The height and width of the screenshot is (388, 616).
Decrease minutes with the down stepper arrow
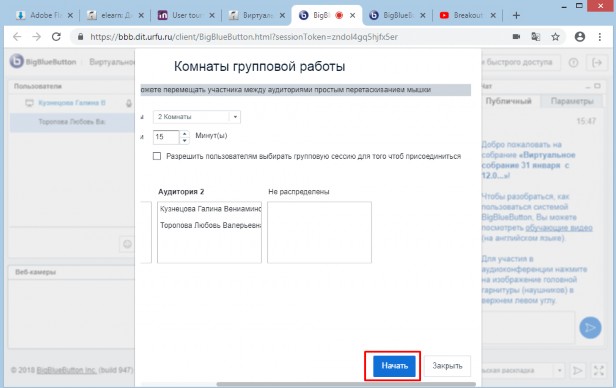click(185, 140)
